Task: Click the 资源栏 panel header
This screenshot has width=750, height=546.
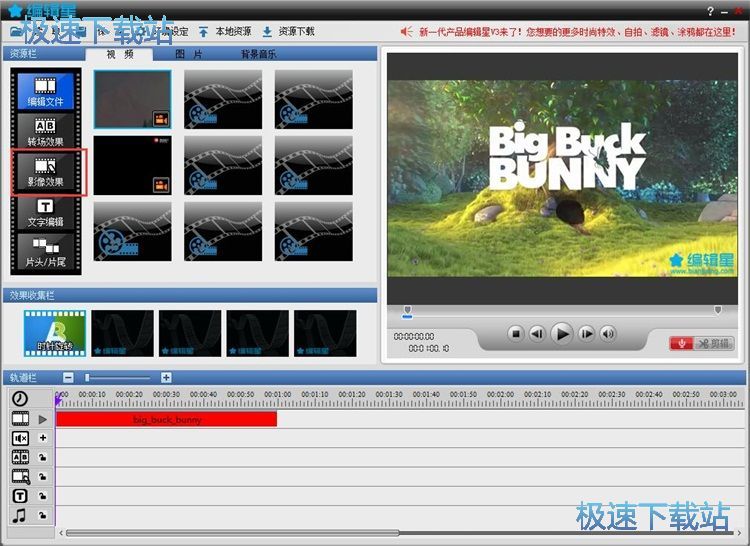Action: pyautogui.click(x=23, y=54)
